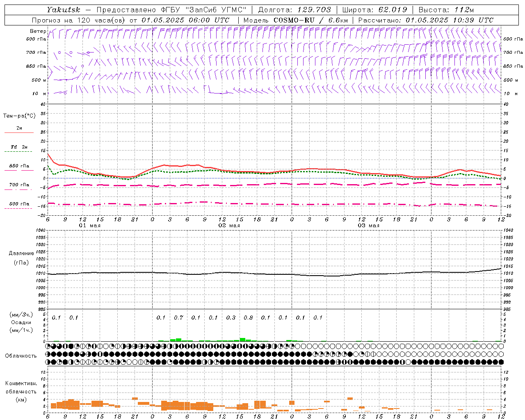This screenshot has width=525, height=420.
Task: Click the pink dash-dot sample under 500 гПа legend
Action: click(18, 209)
